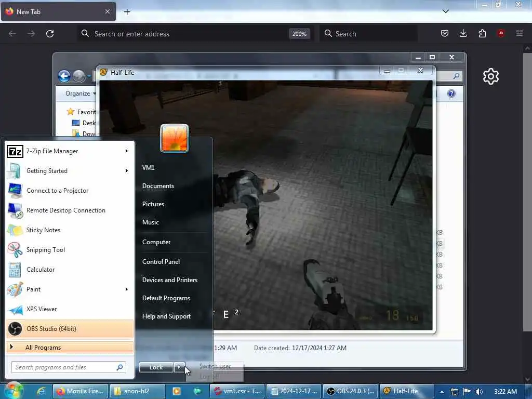Switch to OBS 24.0.3 taskbar button
This screenshot has height=399, width=532.
click(350, 391)
